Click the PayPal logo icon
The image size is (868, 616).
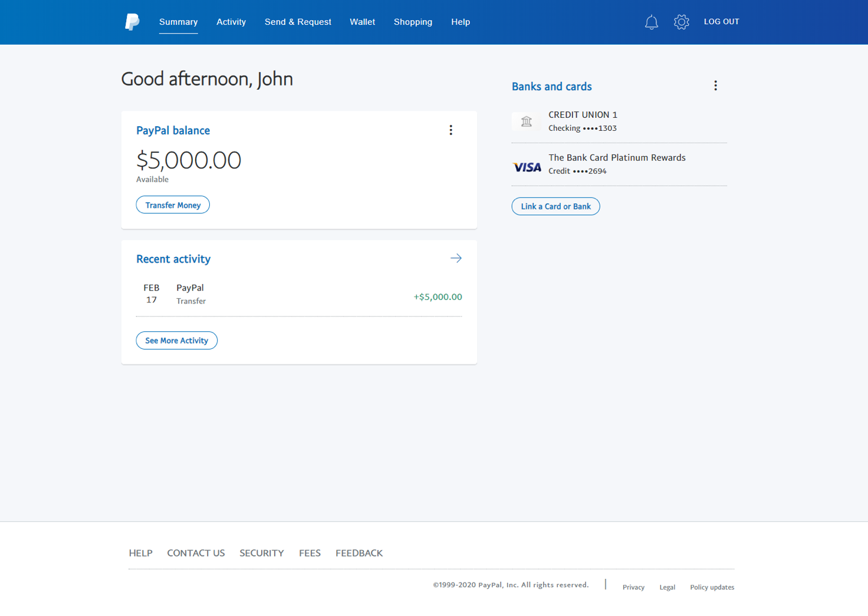coord(132,22)
